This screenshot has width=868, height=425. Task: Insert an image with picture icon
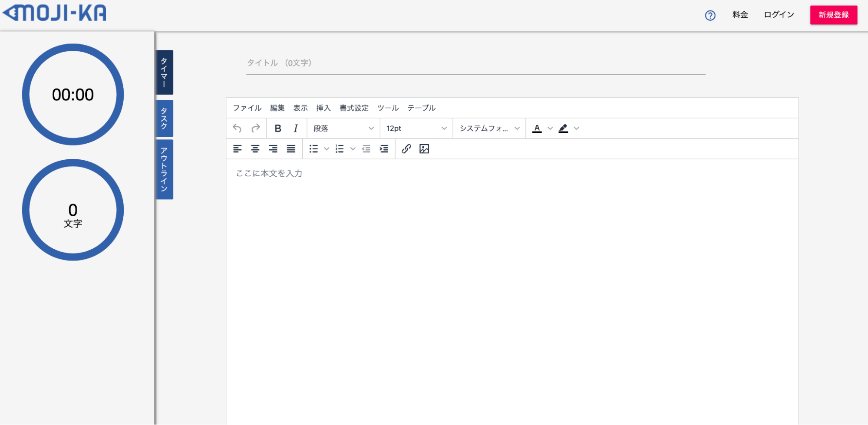424,149
